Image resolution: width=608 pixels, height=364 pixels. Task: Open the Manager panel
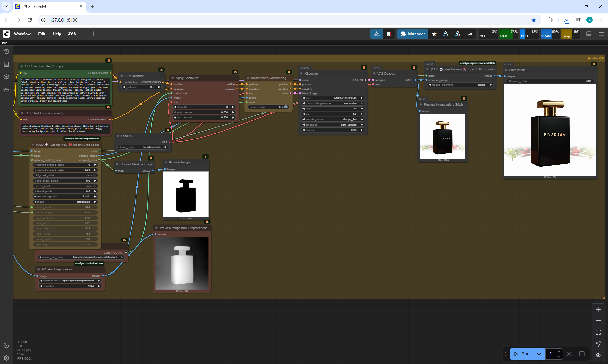coord(413,34)
